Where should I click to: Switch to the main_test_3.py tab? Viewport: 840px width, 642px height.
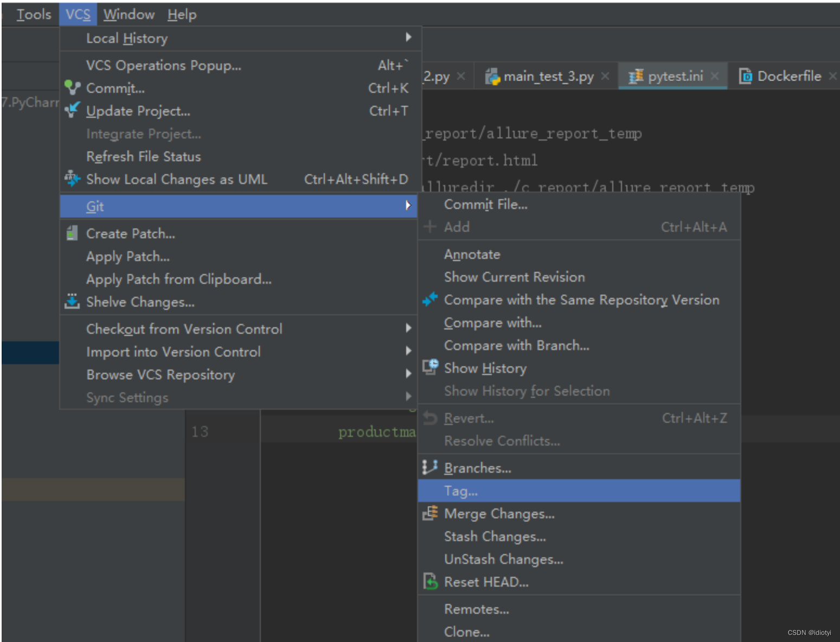tap(547, 77)
